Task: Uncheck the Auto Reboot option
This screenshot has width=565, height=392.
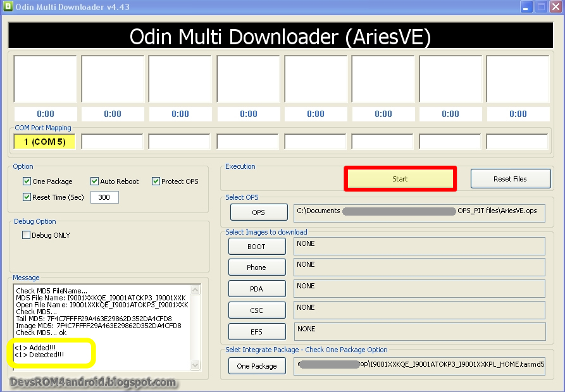Action: click(94, 181)
